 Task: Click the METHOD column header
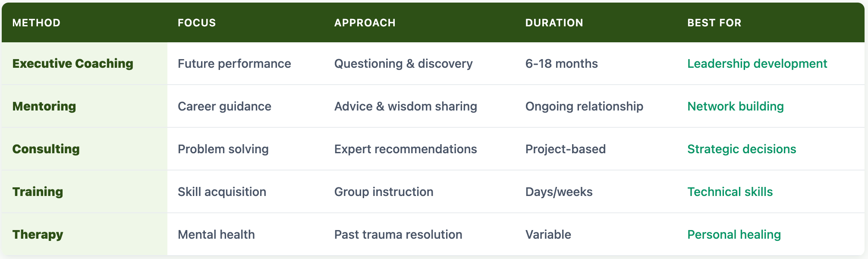pos(36,23)
